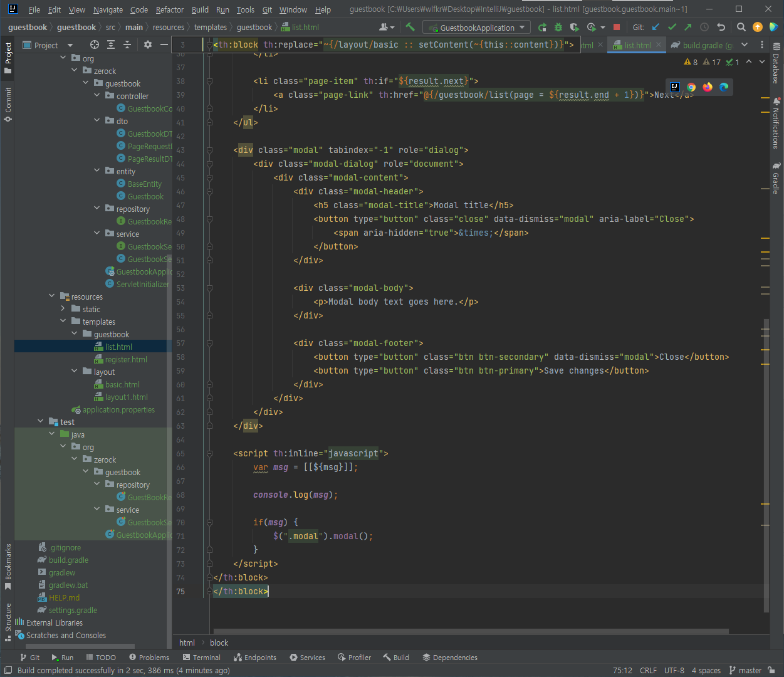Open the Problems tool window
This screenshot has height=677, width=784.
[149, 658]
